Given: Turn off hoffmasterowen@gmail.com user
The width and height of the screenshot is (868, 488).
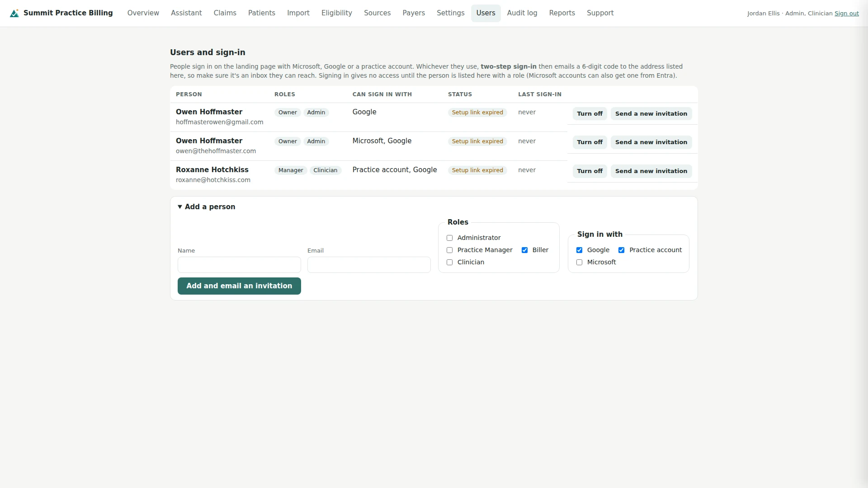Looking at the screenshot, I should tap(590, 114).
